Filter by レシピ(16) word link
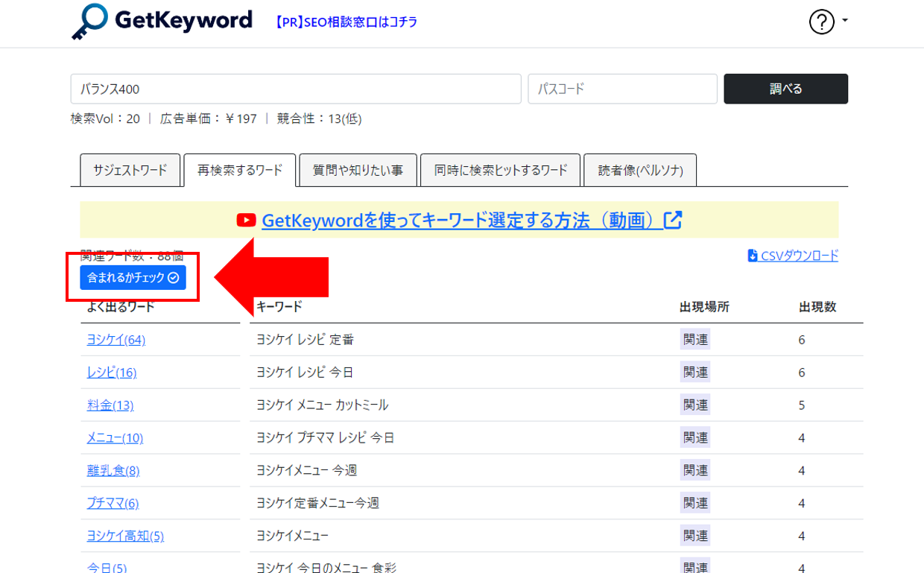 point(112,373)
